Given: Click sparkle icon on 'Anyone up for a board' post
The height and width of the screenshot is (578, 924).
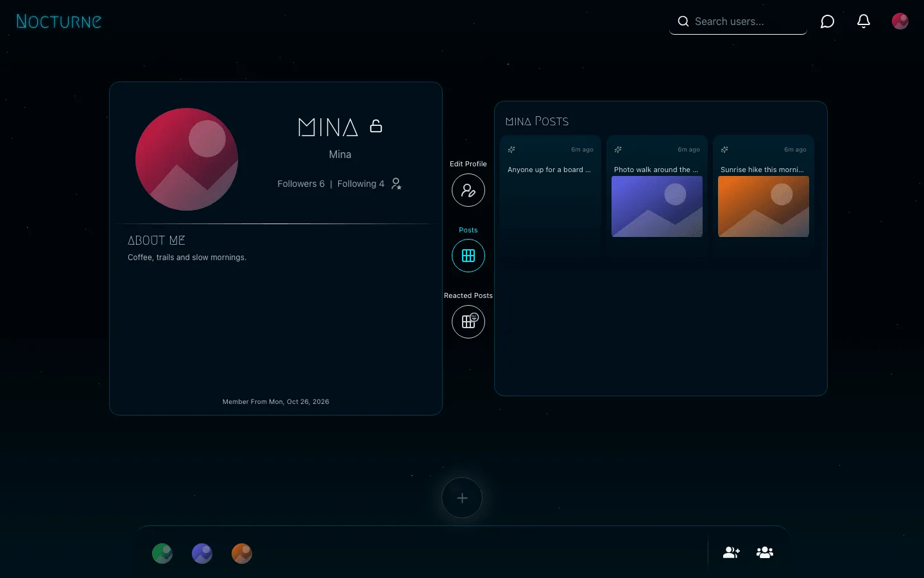Looking at the screenshot, I should pyautogui.click(x=511, y=150).
